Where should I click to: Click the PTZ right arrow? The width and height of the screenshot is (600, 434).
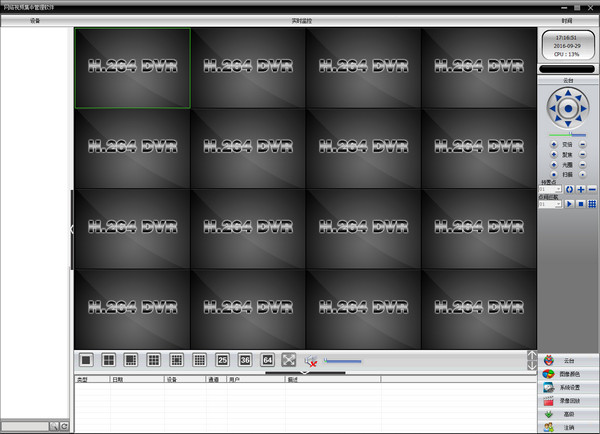(584, 109)
